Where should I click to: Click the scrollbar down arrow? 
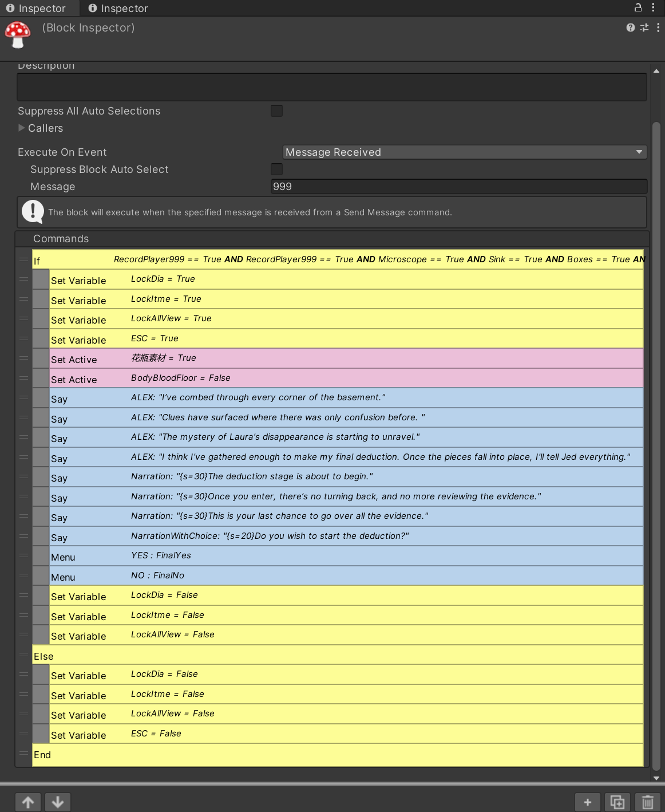coord(656,778)
